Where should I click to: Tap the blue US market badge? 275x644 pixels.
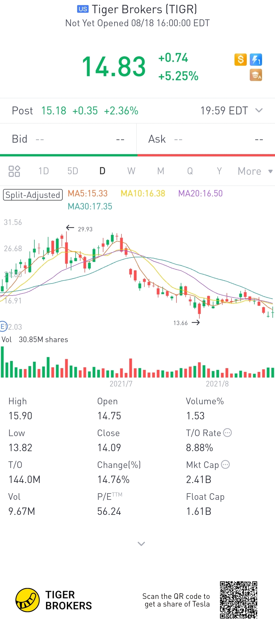(x=83, y=9)
